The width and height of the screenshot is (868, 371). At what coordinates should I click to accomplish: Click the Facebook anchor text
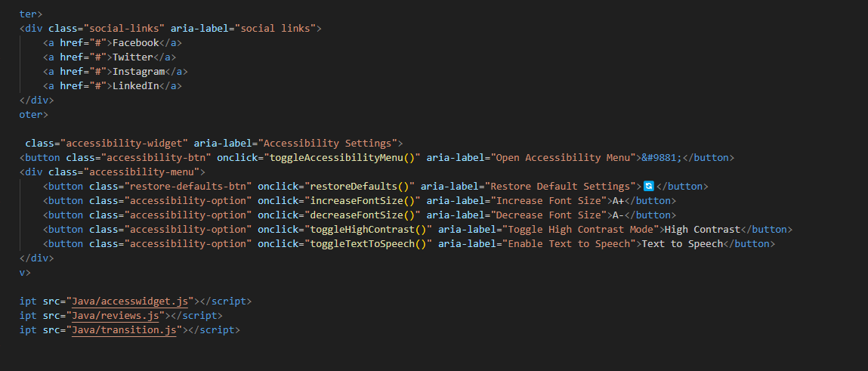135,43
